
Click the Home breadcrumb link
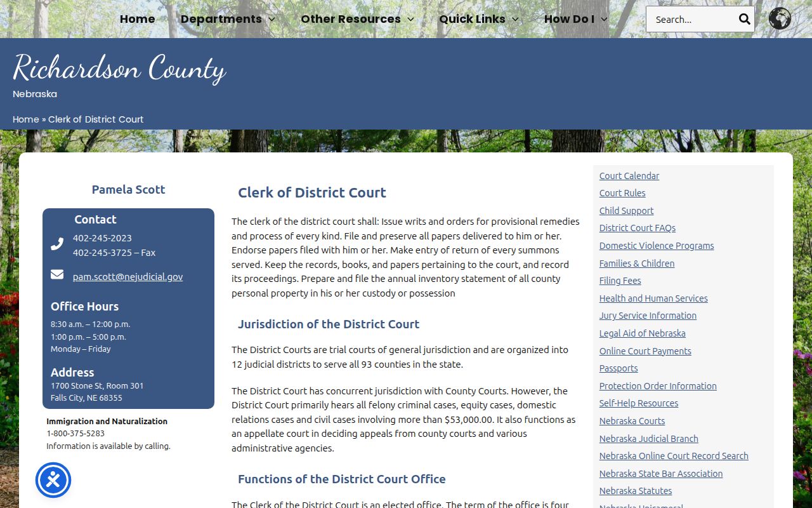[26, 119]
